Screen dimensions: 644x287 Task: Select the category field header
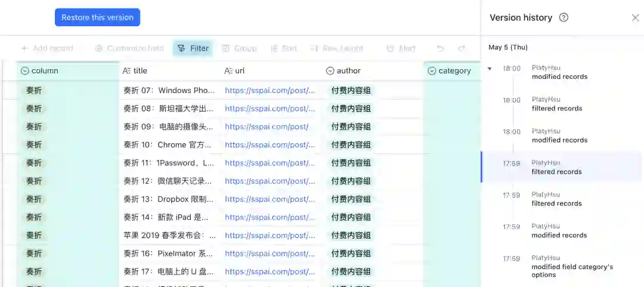(452, 71)
